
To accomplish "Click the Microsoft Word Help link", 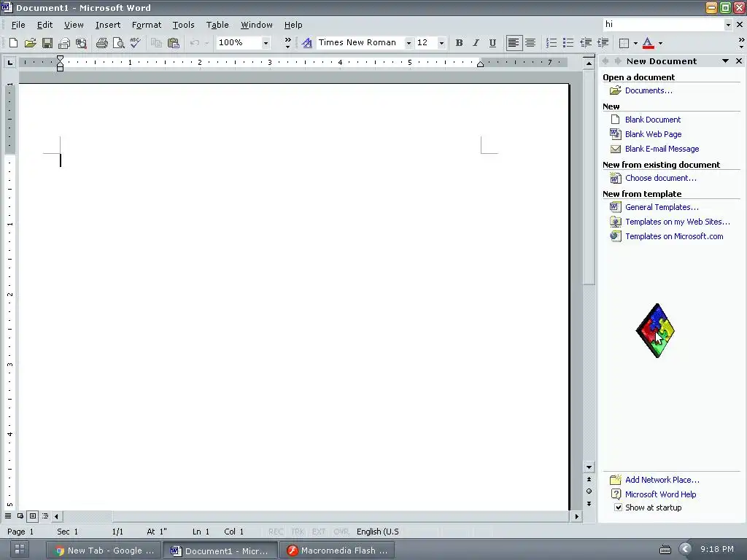I will click(x=660, y=494).
